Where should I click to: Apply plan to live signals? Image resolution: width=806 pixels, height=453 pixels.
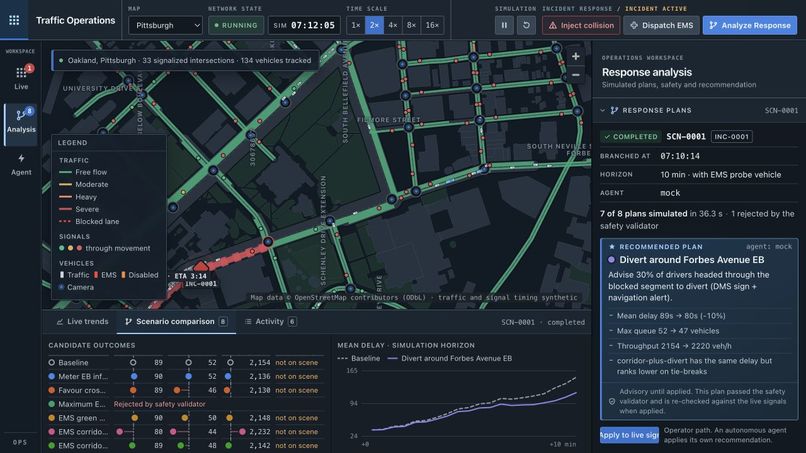(x=629, y=435)
